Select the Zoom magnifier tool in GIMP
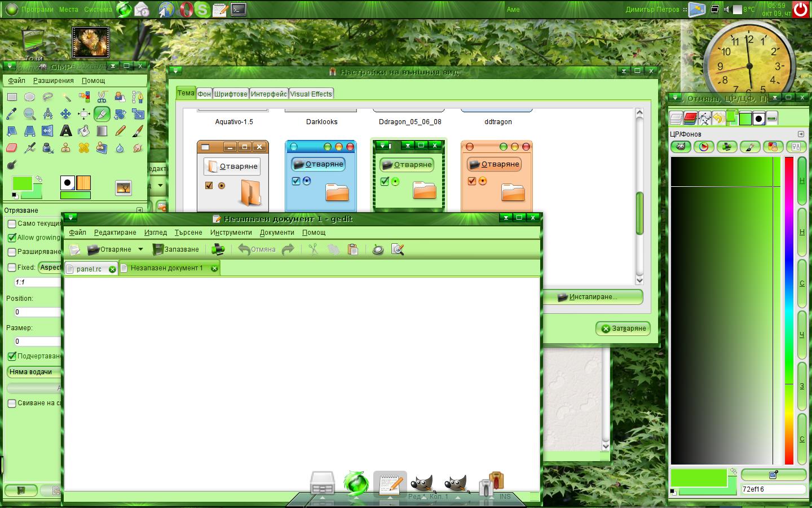 point(30,114)
